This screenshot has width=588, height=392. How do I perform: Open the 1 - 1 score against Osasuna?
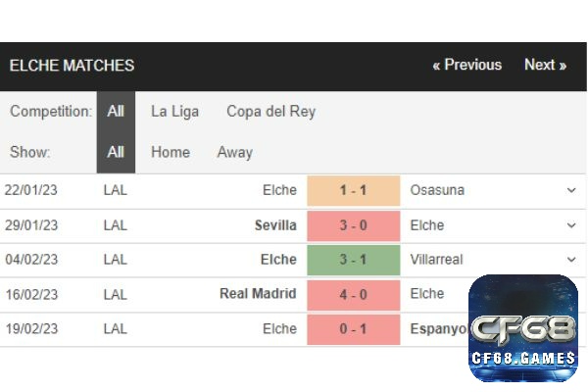(x=353, y=190)
